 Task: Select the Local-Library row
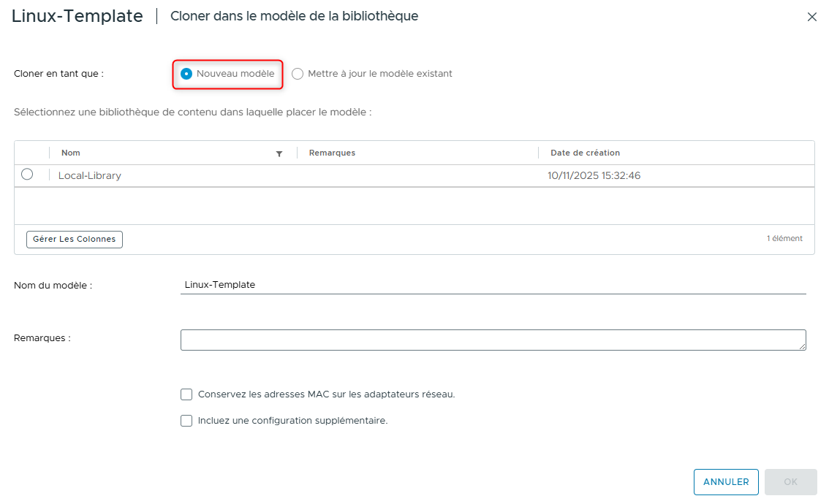point(90,175)
